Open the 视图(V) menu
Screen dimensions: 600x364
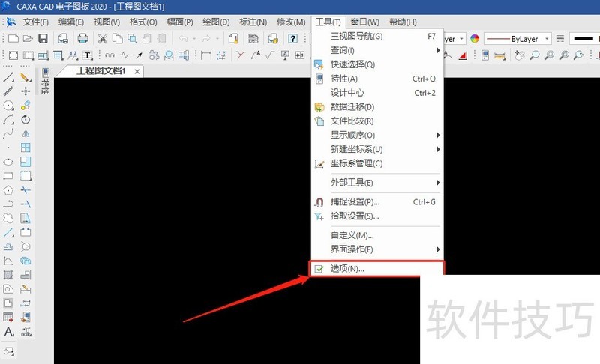pyautogui.click(x=106, y=22)
